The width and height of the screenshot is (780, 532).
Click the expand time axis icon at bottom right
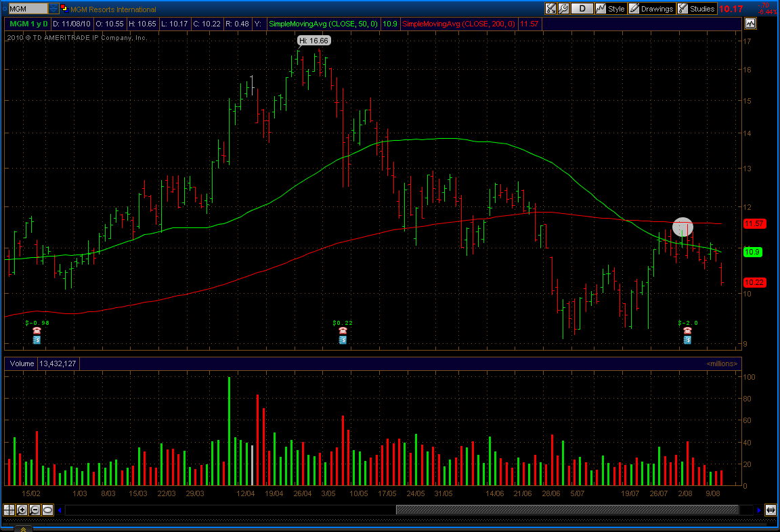[x=771, y=510]
